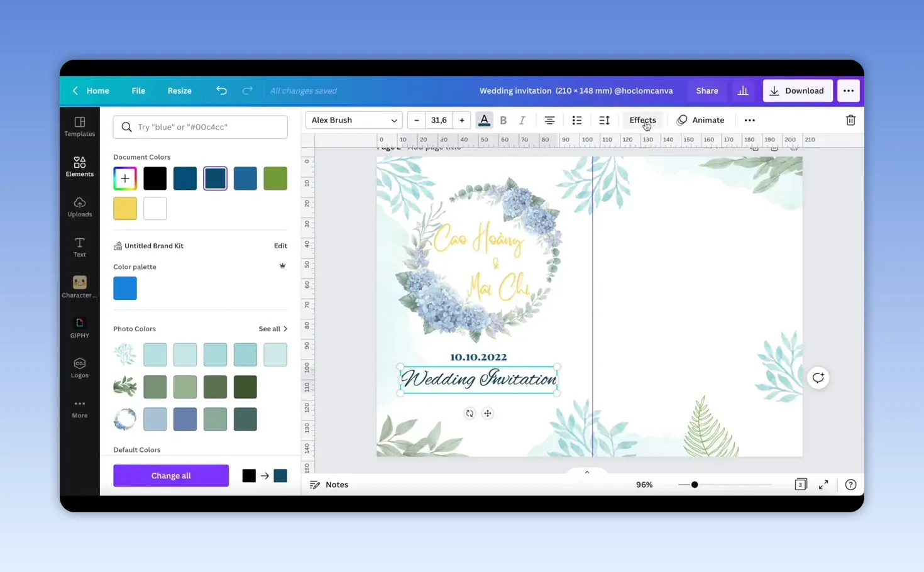
Task: Open the text spacing options
Action: click(605, 120)
